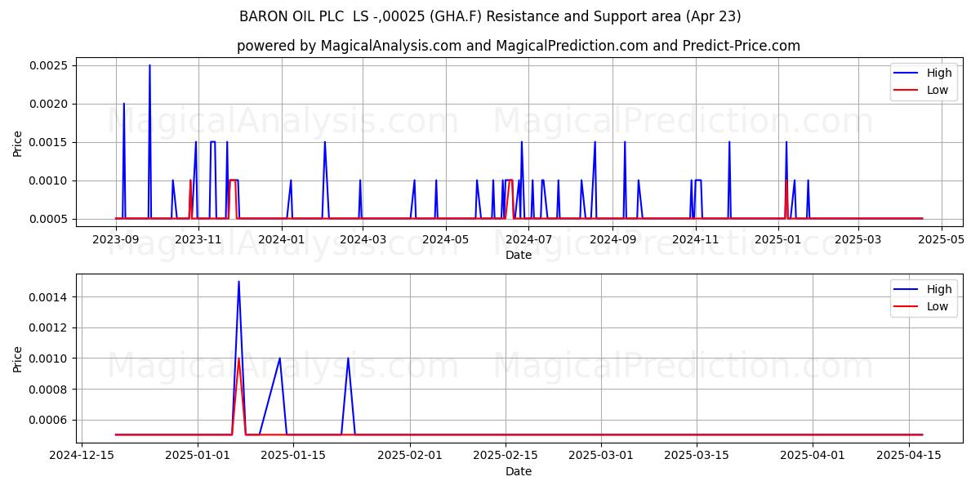Viewport: 980px width, 490px height.
Task: Click the 0.0025 peak of the High line in the top chart
Action: pos(149,65)
